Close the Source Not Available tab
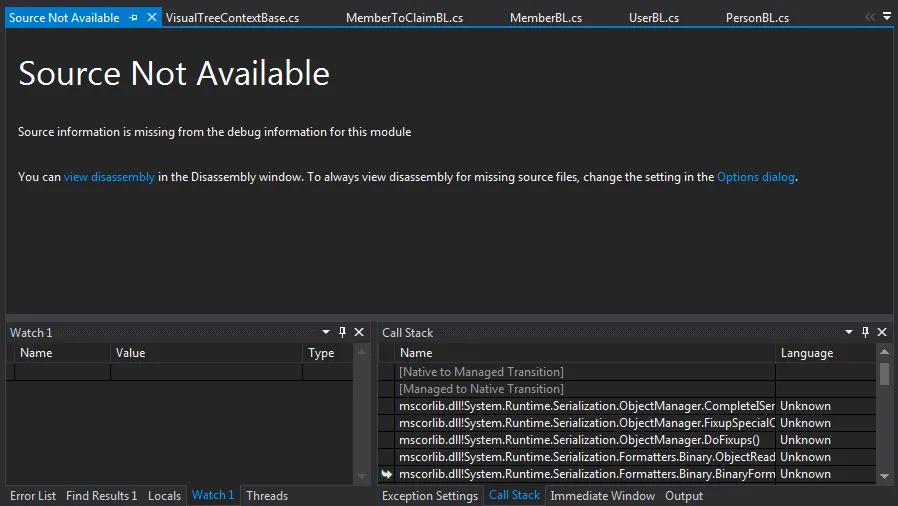Viewport: 898px width, 506px height. (152, 17)
